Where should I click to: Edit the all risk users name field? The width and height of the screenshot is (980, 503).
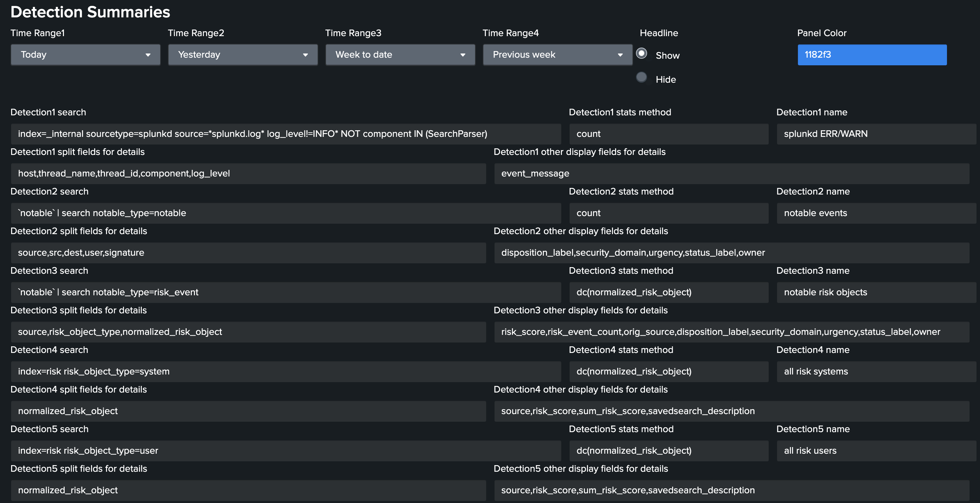tap(876, 451)
